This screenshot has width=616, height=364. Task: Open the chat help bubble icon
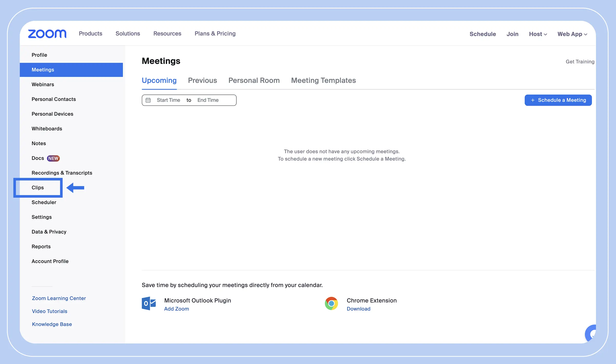(591, 334)
